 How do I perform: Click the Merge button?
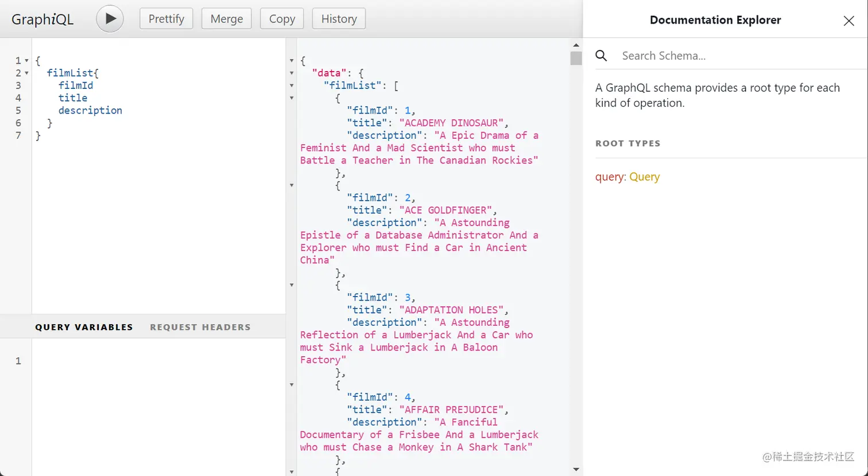tap(227, 19)
